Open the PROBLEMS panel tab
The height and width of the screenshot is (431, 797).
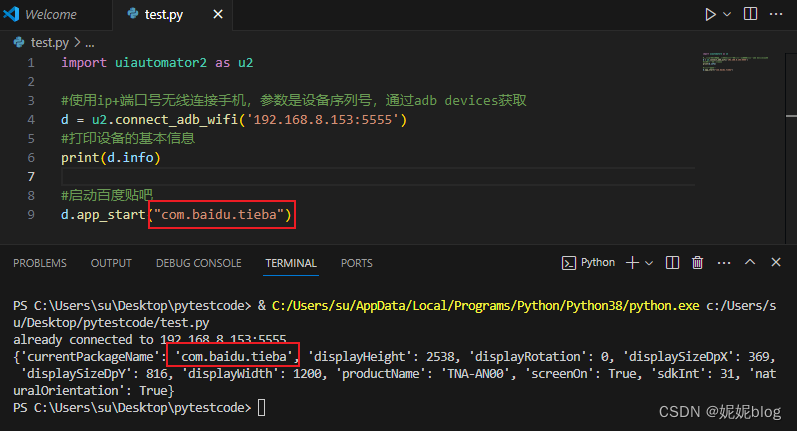(40, 263)
